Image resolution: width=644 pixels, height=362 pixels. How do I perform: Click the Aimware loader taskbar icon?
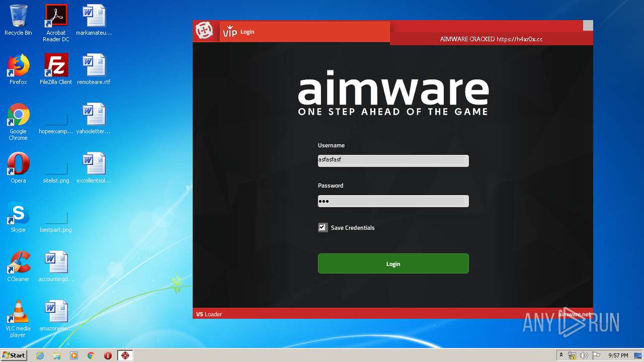click(125, 355)
